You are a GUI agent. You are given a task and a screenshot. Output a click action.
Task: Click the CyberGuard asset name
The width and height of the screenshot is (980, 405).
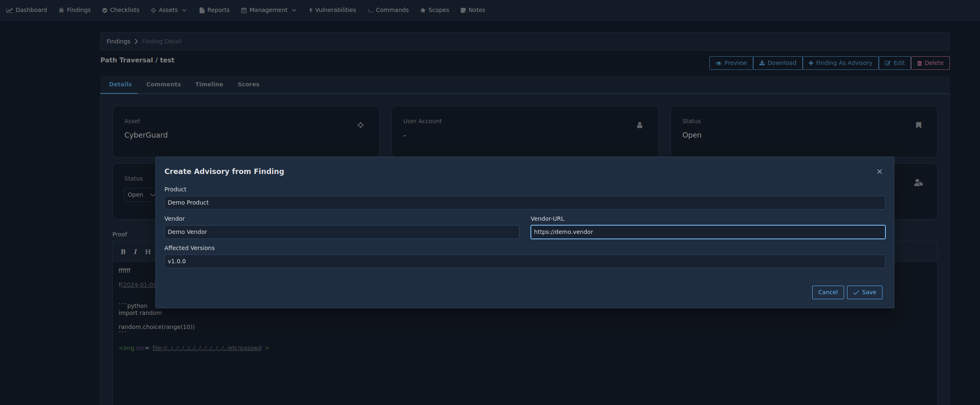pos(146,135)
